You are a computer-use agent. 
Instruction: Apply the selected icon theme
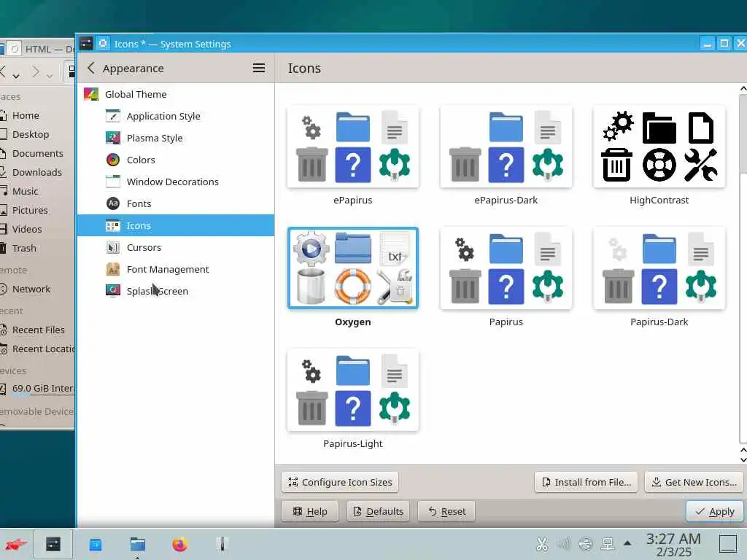click(x=715, y=511)
